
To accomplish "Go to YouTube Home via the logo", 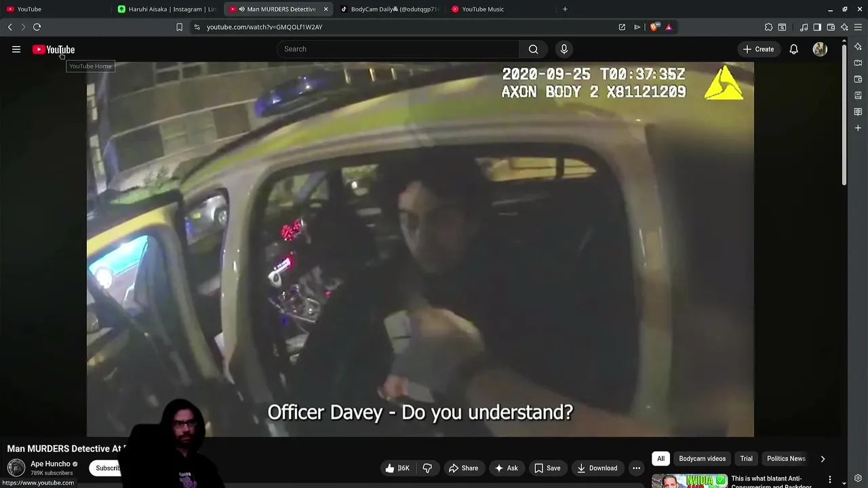I will (54, 49).
